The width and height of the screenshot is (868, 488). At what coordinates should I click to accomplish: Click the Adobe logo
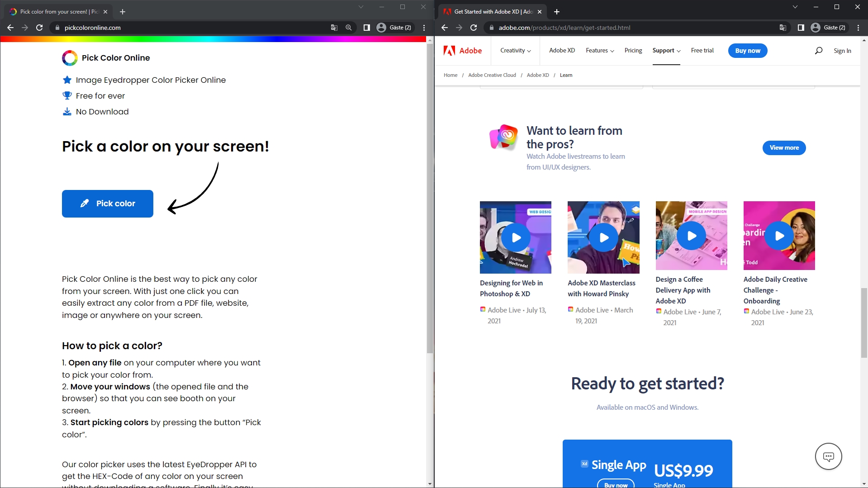463,51
